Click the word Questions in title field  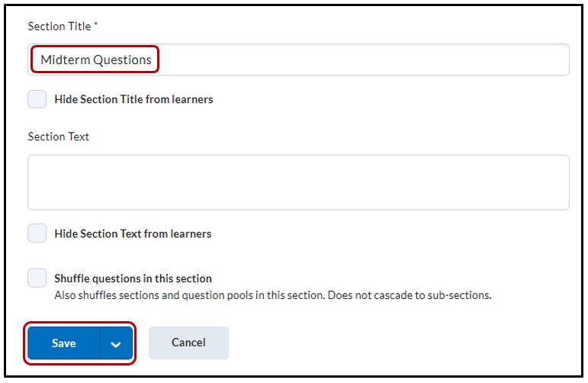pos(122,60)
